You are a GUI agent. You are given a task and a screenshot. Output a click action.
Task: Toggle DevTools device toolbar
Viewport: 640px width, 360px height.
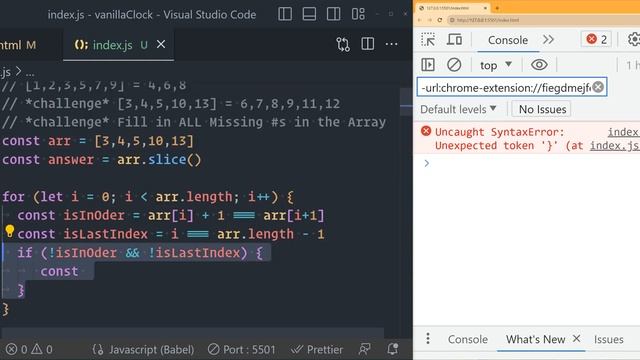click(x=454, y=40)
